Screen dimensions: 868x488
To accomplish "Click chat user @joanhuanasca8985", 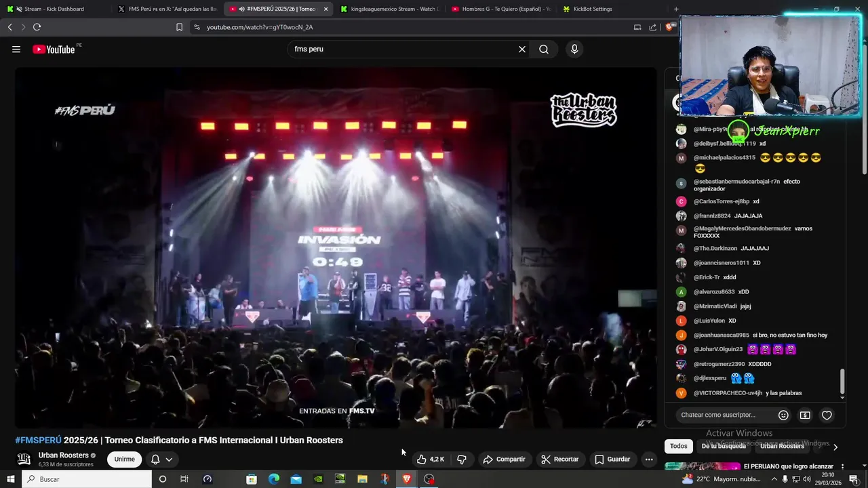I will pyautogui.click(x=721, y=335).
